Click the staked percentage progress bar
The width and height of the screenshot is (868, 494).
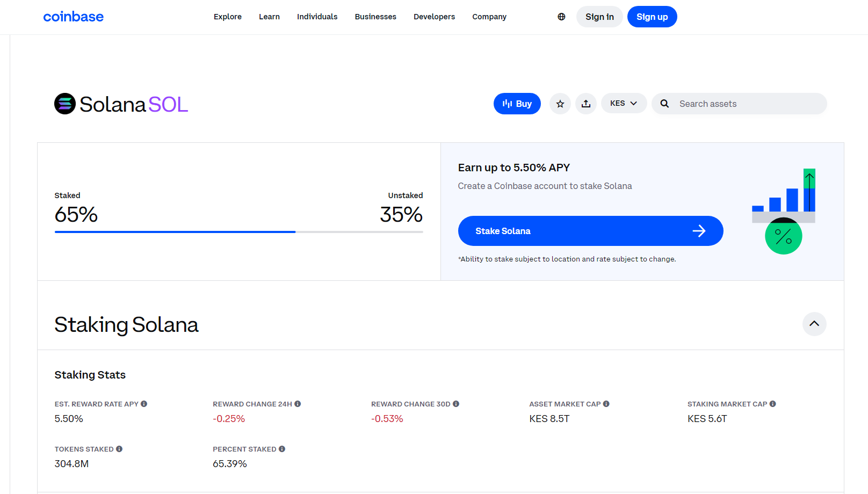[238, 232]
